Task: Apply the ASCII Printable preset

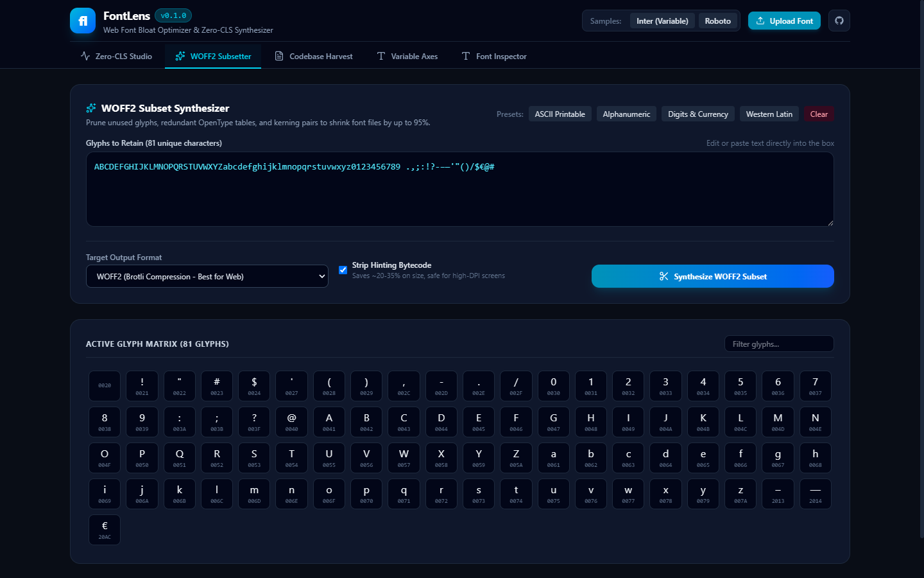Action: point(560,114)
